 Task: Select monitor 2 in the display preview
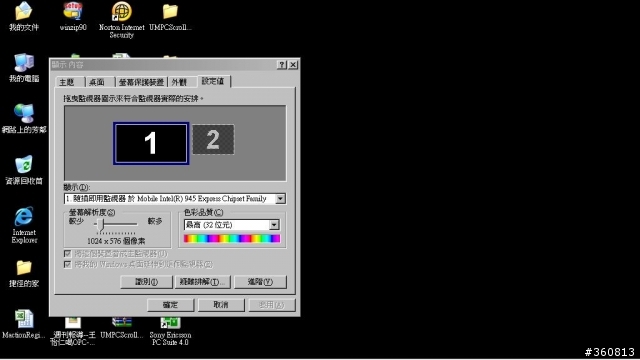pyautogui.click(x=213, y=140)
